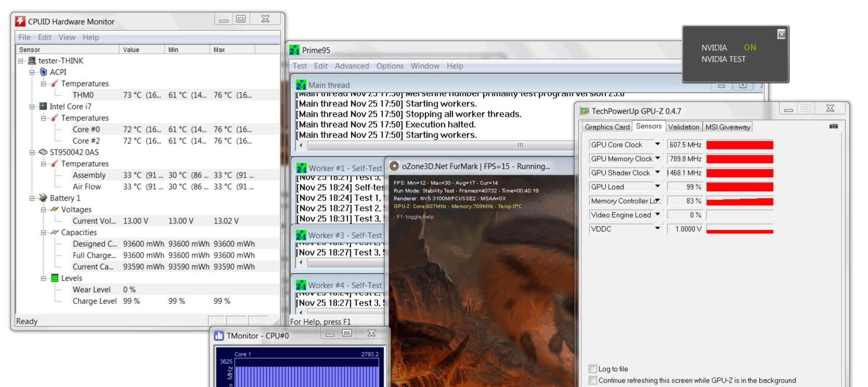Collapse the Levels node
Screen dimensions: 868x387
pyautogui.click(x=44, y=278)
